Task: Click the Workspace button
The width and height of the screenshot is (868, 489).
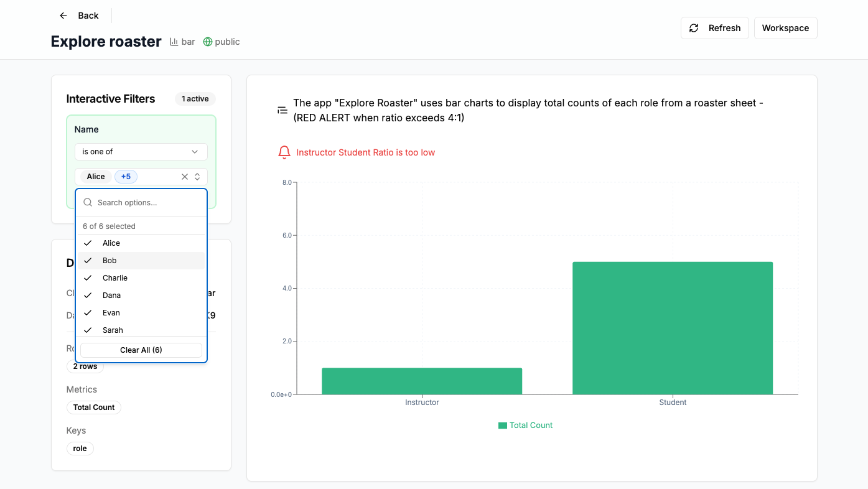Action: [x=785, y=28]
